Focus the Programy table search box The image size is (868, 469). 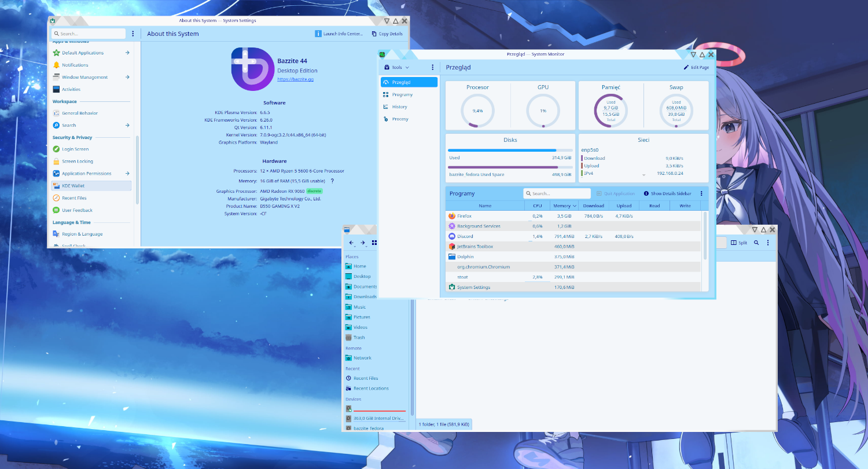pyautogui.click(x=557, y=193)
